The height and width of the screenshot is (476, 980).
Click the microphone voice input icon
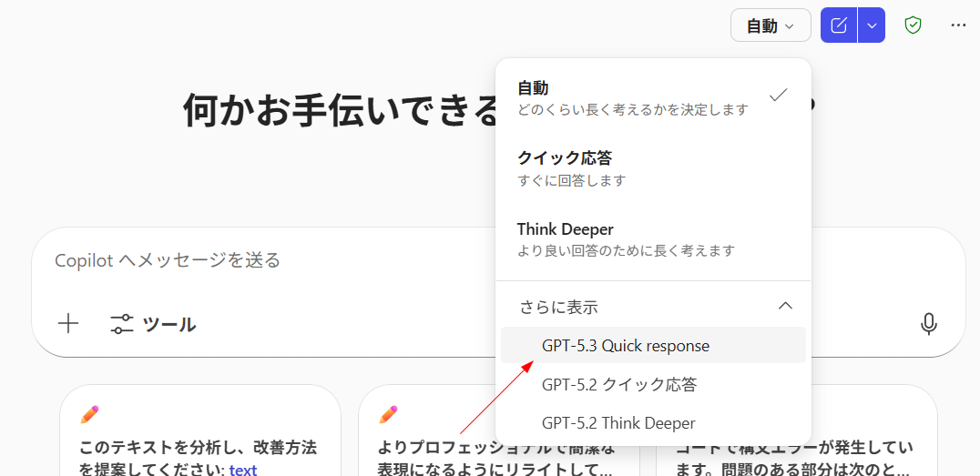point(928,324)
